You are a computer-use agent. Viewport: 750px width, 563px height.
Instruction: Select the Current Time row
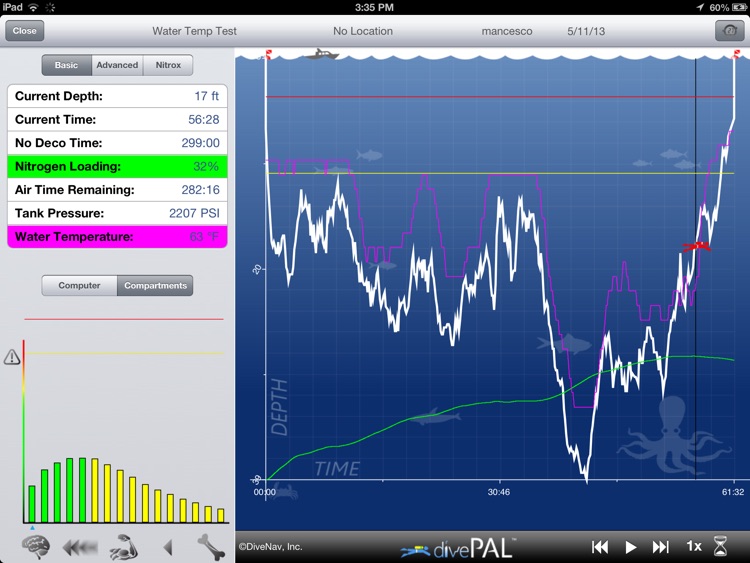(117, 120)
